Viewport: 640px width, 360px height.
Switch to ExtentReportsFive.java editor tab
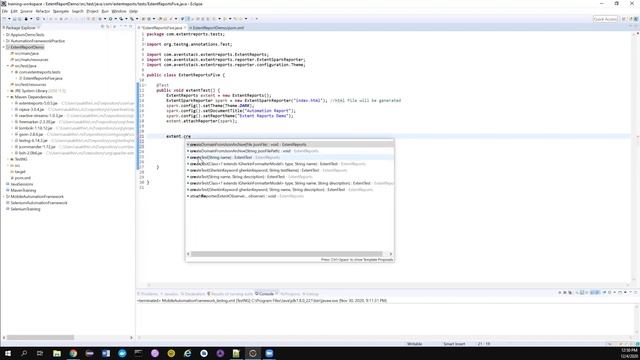pyautogui.click(x=162, y=28)
